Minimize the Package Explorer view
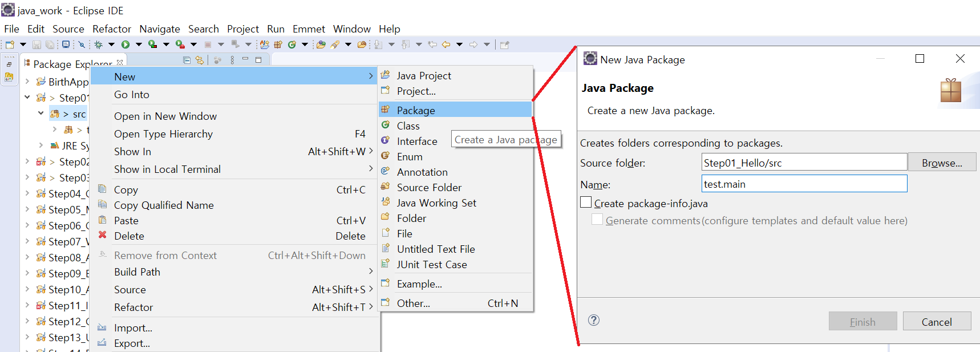Viewport: 980px width, 352px height. 245,59
